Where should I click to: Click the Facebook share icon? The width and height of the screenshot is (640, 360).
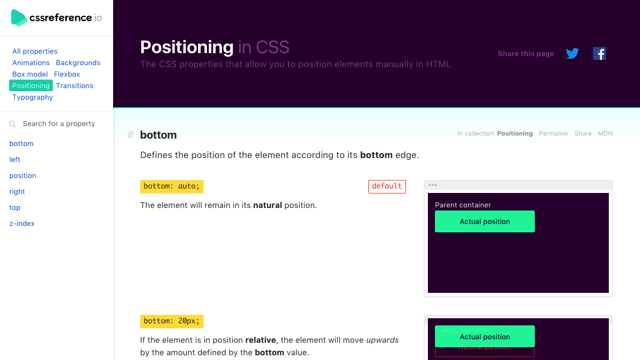pyautogui.click(x=599, y=53)
